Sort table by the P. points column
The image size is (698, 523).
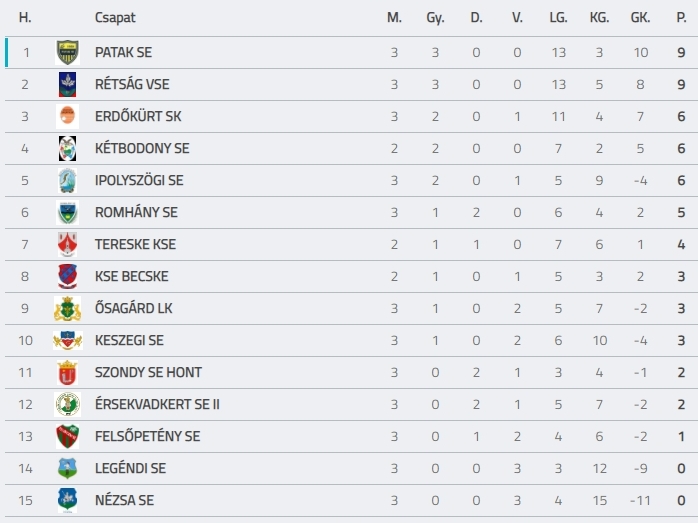[681, 18]
